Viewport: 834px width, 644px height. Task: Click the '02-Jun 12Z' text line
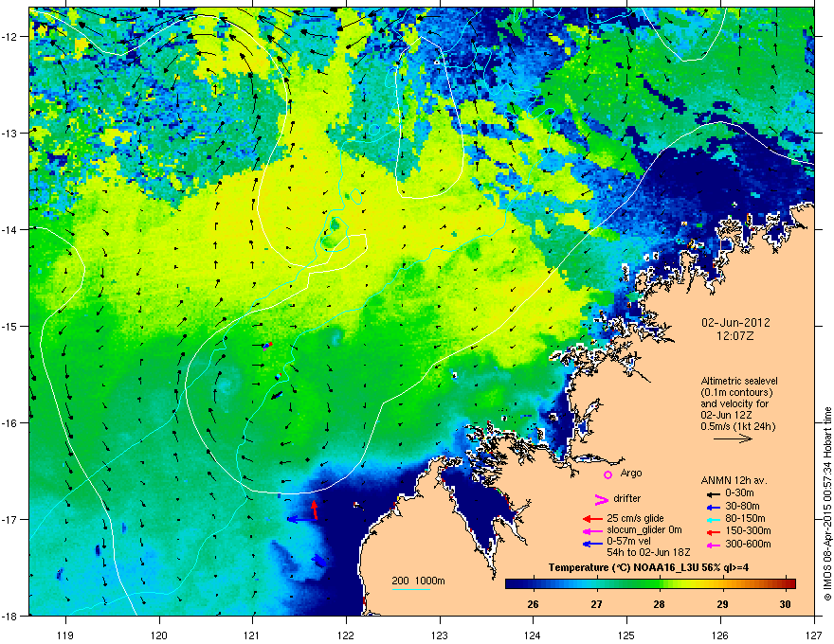(726, 415)
